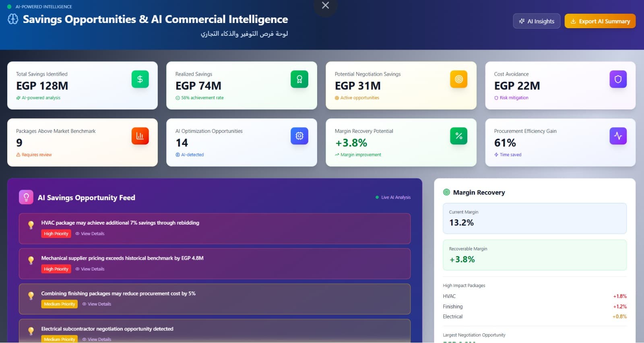Viewport: 644px width, 343px height.
Task: Open AI Insights panel
Action: (x=537, y=21)
